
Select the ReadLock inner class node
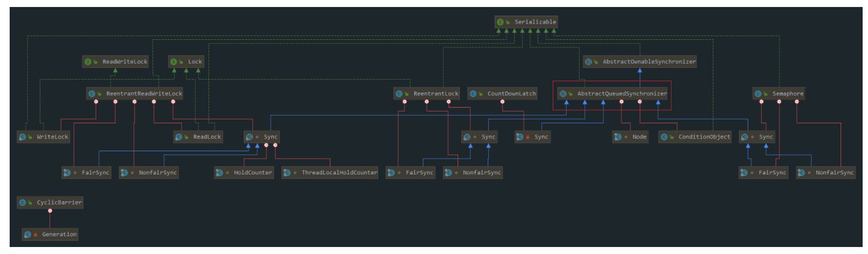(x=198, y=137)
